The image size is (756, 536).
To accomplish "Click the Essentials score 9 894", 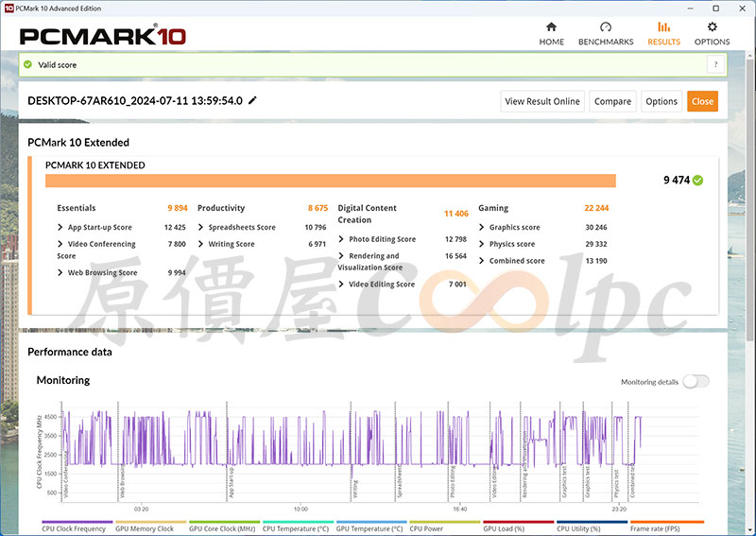I will pos(178,208).
